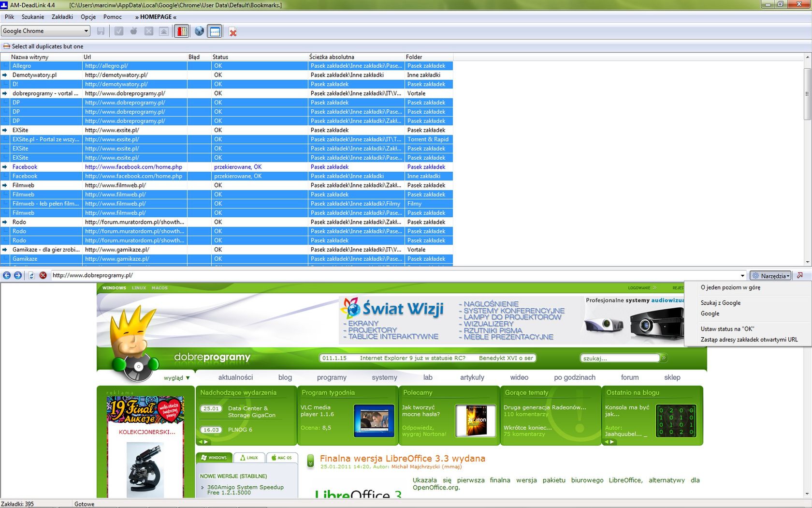Sort by Folder column header
Image resolution: width=812 pixels, height=508 pixels.
tap(429, 57)
